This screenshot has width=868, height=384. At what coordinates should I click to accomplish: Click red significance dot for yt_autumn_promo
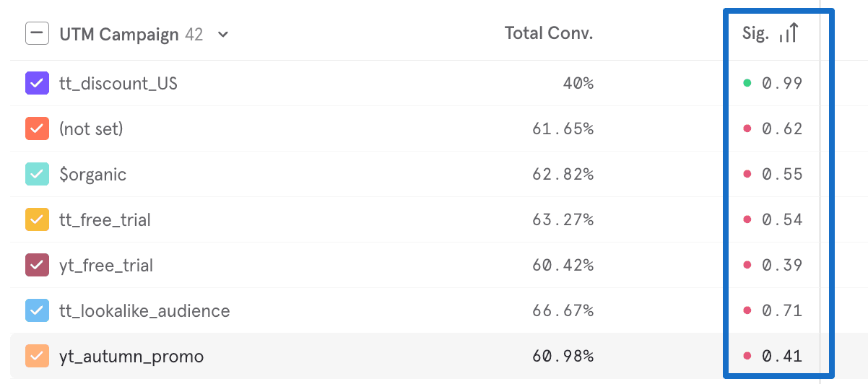tap(747, 357)
